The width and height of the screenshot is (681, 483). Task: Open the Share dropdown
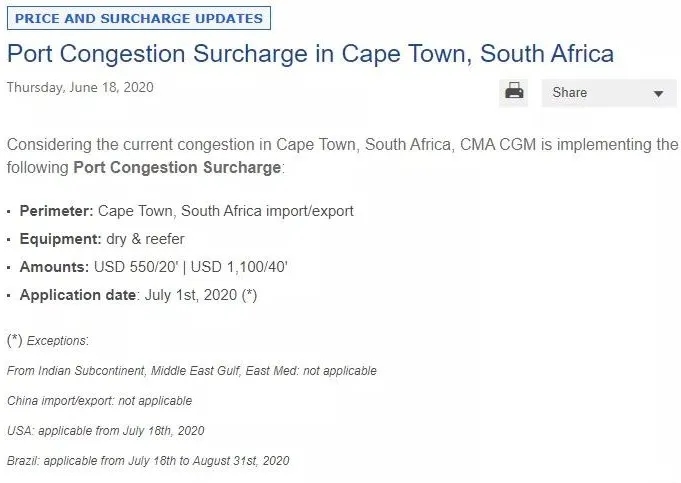click(x=596, y=93)
